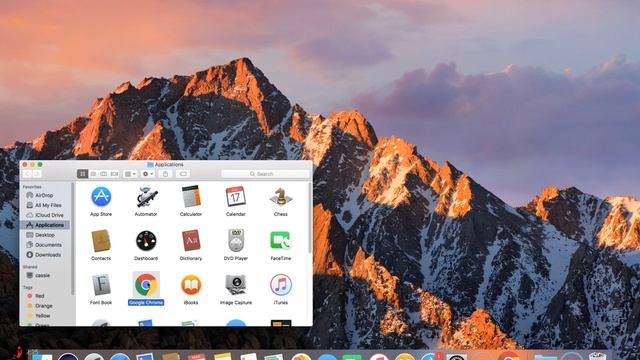640x360 pixels.
Task: Select the Calendar app icon
Action: [x=236, y=197]
